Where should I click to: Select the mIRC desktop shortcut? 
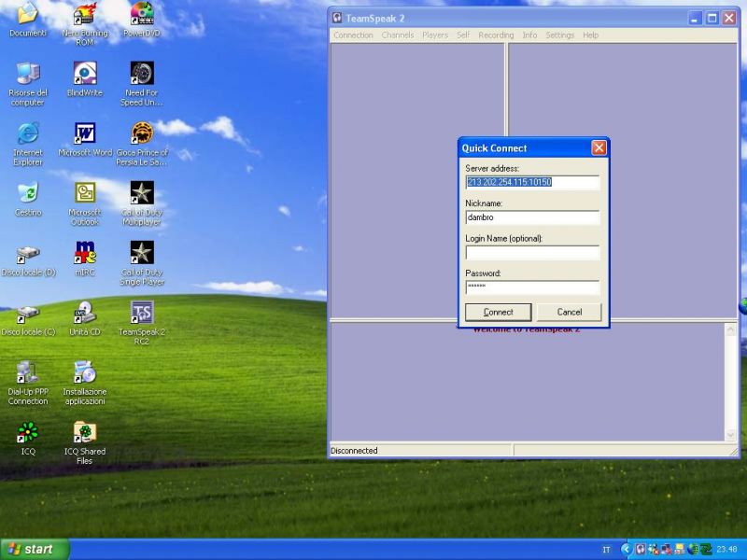pos(85,259)
